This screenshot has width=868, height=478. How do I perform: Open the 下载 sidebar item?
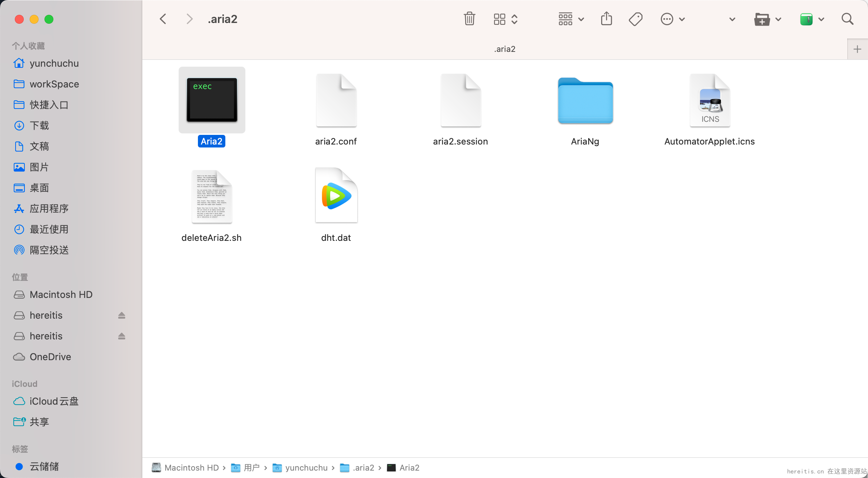tap(39, 126)
